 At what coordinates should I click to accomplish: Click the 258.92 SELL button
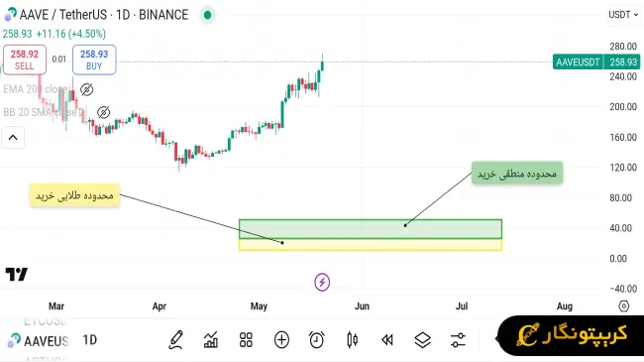click(x=24, y=60)
